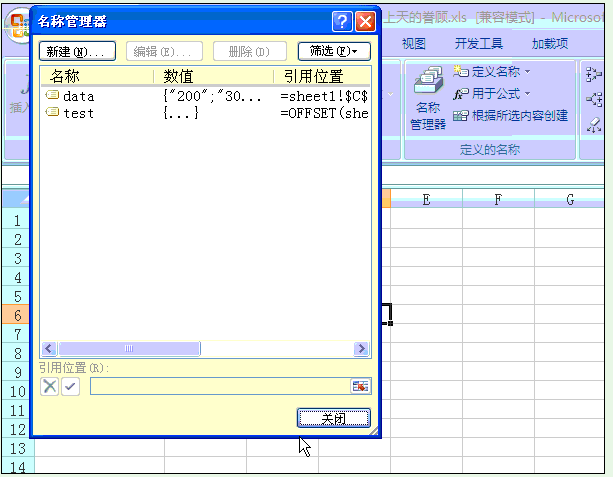This screenshot has width=613, height=477.
Task: Select column F header
Action: point(498,199)
